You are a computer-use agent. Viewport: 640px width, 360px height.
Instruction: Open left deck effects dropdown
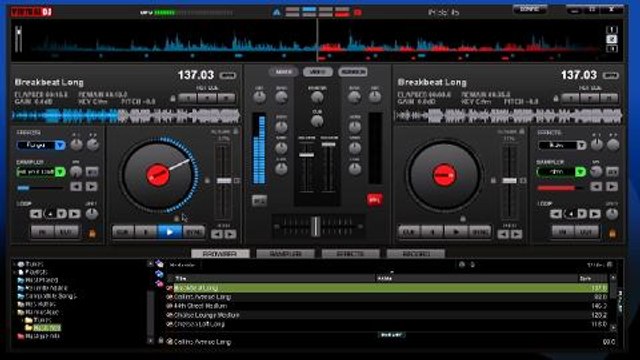click(60, 145)
